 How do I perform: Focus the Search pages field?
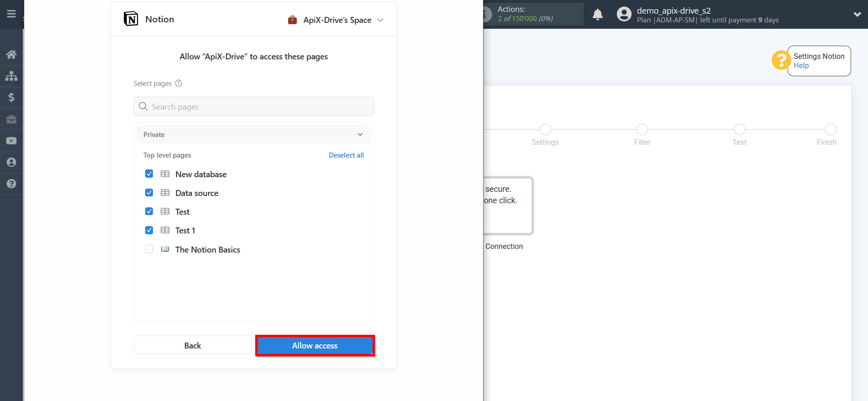[253, 106]
